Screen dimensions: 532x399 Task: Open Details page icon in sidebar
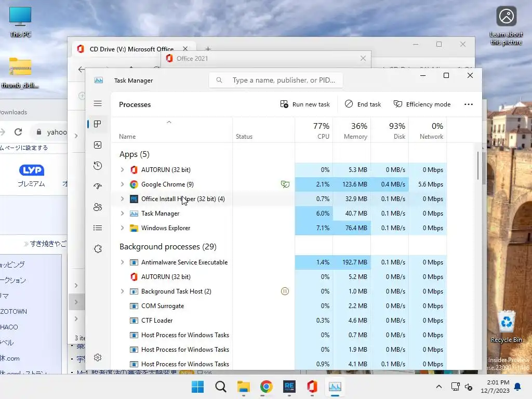pos(98,228)
